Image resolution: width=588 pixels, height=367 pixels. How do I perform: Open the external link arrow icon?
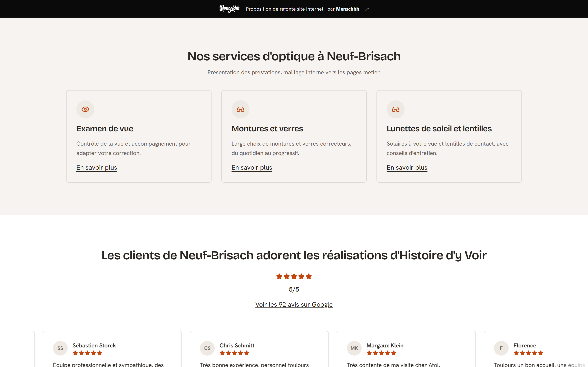pos(367,9)
